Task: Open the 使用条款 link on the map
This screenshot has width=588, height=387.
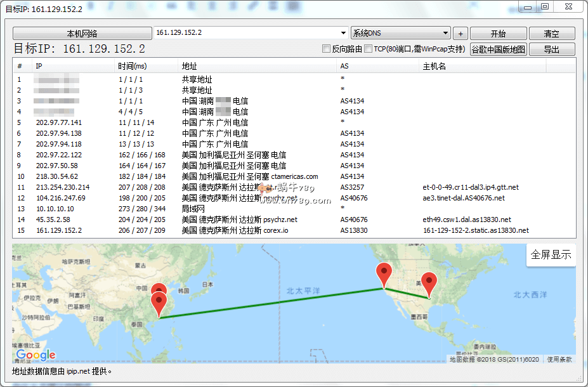Action: point(559,360)
